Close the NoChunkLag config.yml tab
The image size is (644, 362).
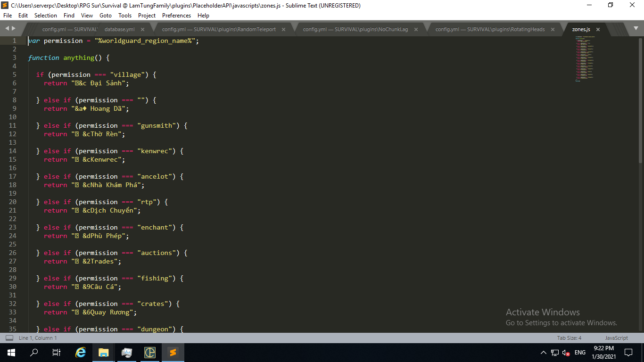416,29
